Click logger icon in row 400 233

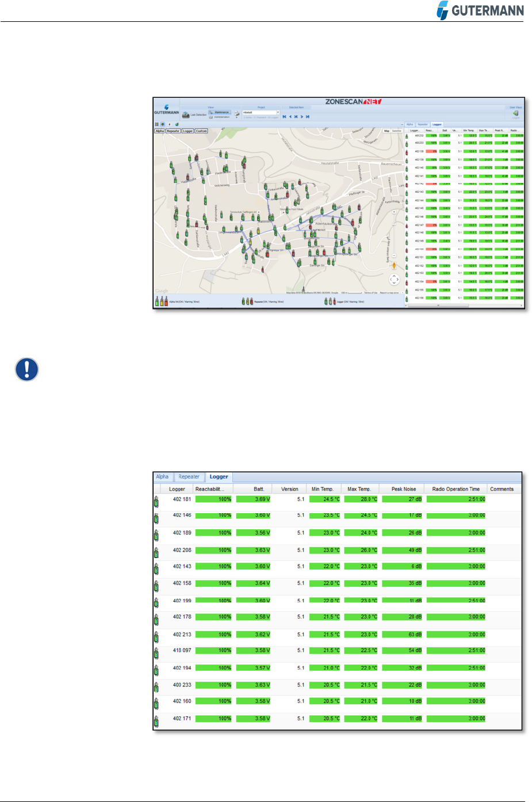156,687
